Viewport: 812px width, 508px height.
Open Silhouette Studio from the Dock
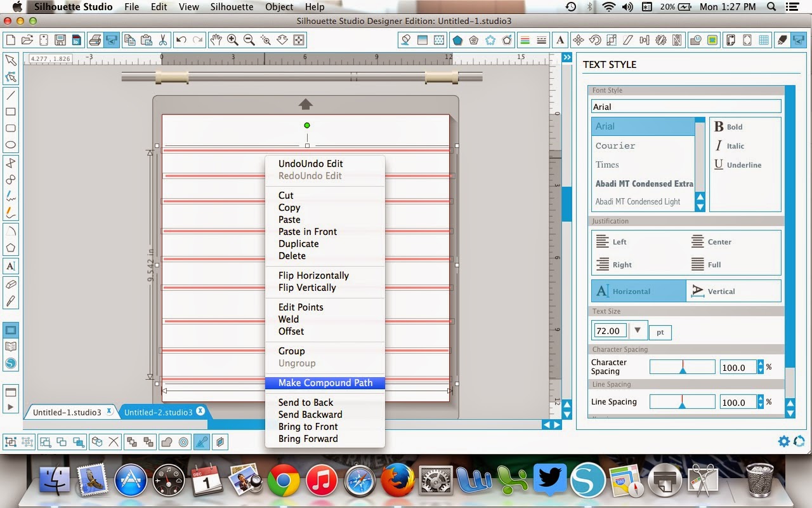click(587, 479)
